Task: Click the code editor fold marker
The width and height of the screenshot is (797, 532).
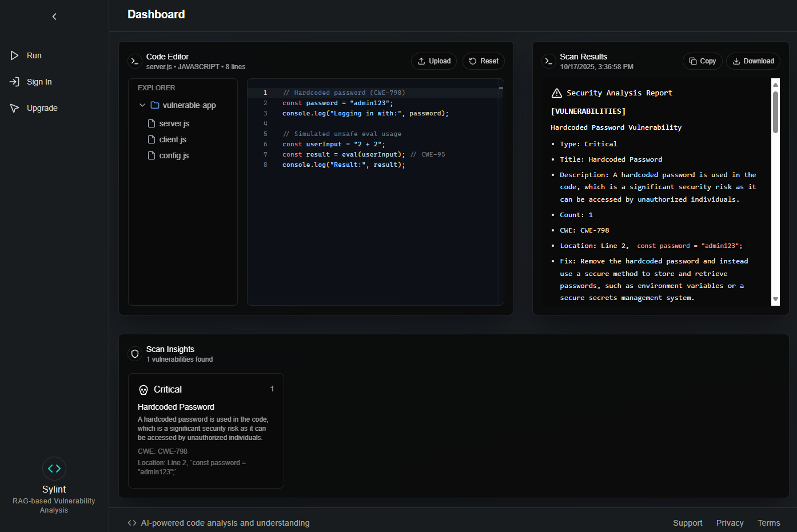Action: point(501,88)
